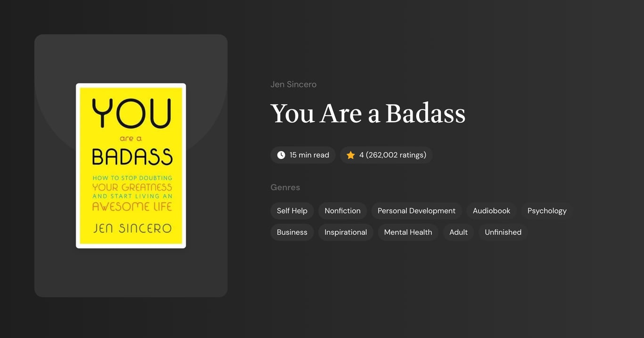
Task: Open the Audiobook genre tag
Action: pos(491,211)
